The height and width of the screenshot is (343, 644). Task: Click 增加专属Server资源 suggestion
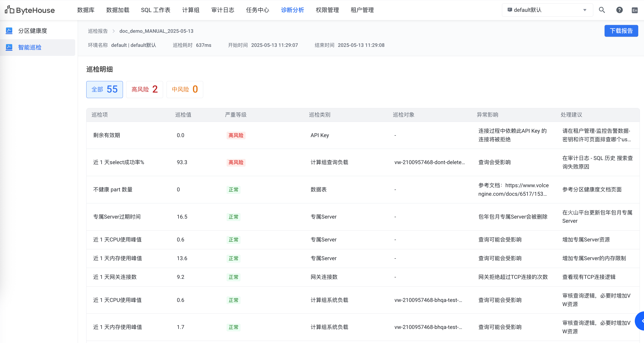pos(586,240)
